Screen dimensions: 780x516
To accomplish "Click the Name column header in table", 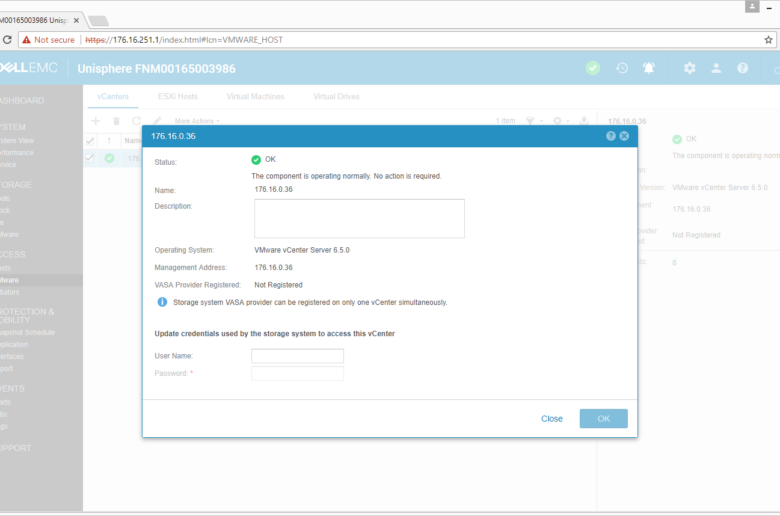I will point(133,141).
